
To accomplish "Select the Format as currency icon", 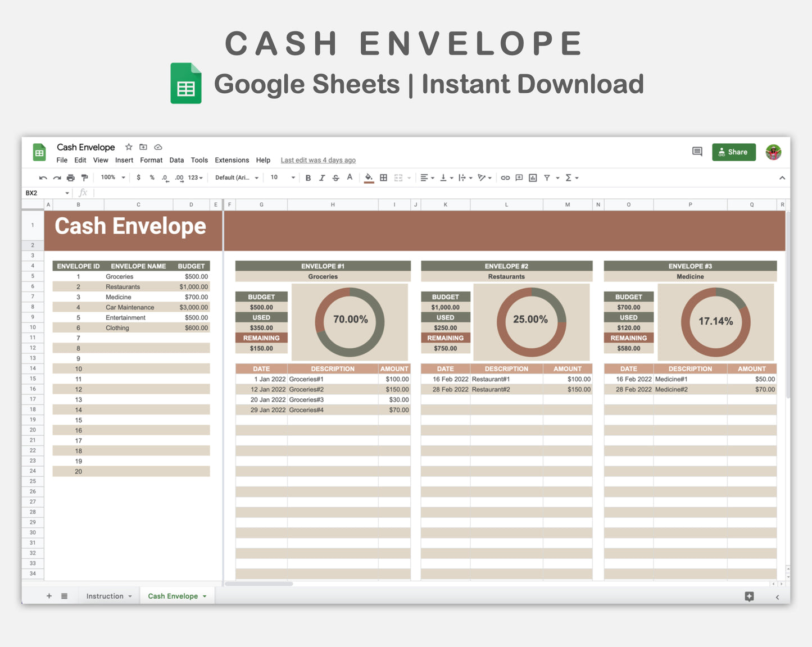I will pyautogui.click(x=138, y=177).
